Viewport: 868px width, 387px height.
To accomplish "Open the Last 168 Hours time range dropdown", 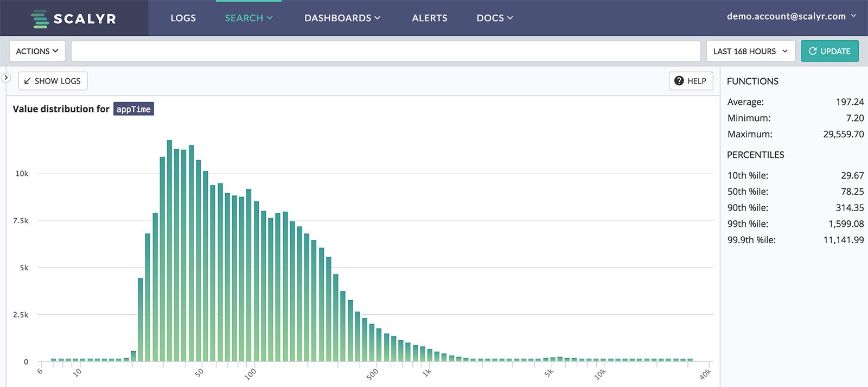I will (750, 51).
